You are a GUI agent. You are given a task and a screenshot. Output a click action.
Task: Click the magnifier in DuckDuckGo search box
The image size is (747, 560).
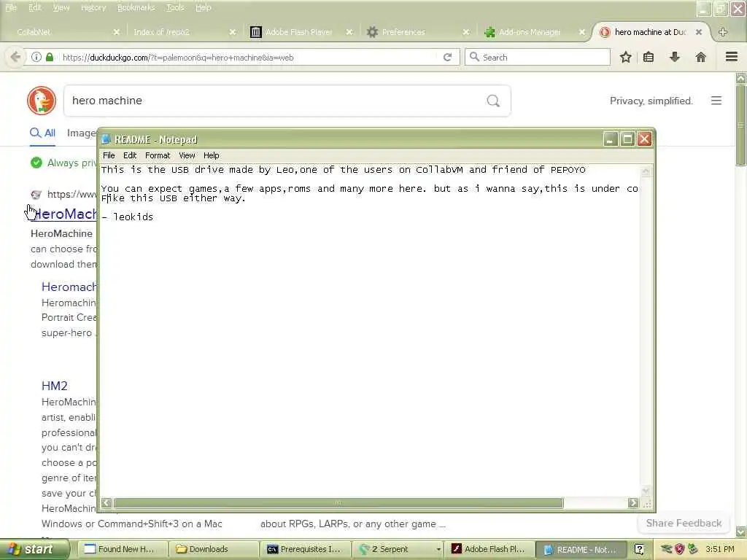pyautogui.click(x=493, y=101)
